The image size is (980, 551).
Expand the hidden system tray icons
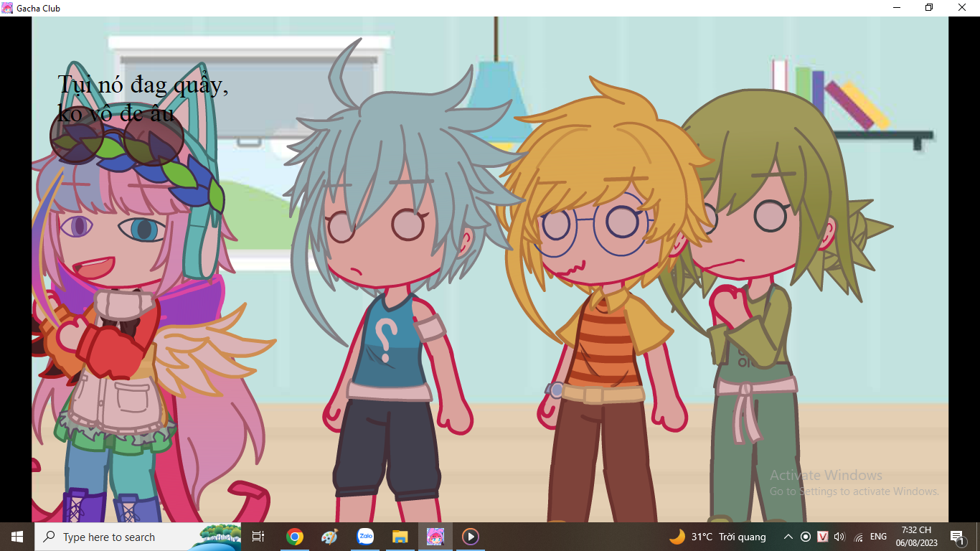pyautogui.click(x=788, y=537)
